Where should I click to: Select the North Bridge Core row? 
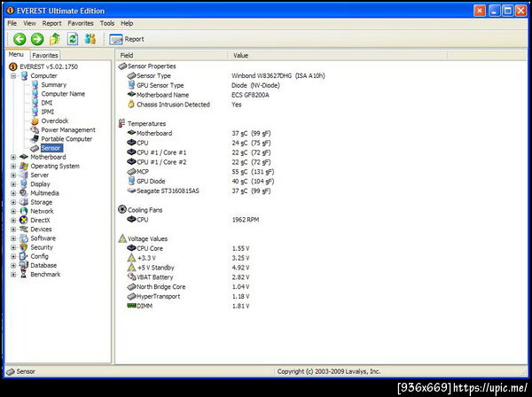(188, 287)
